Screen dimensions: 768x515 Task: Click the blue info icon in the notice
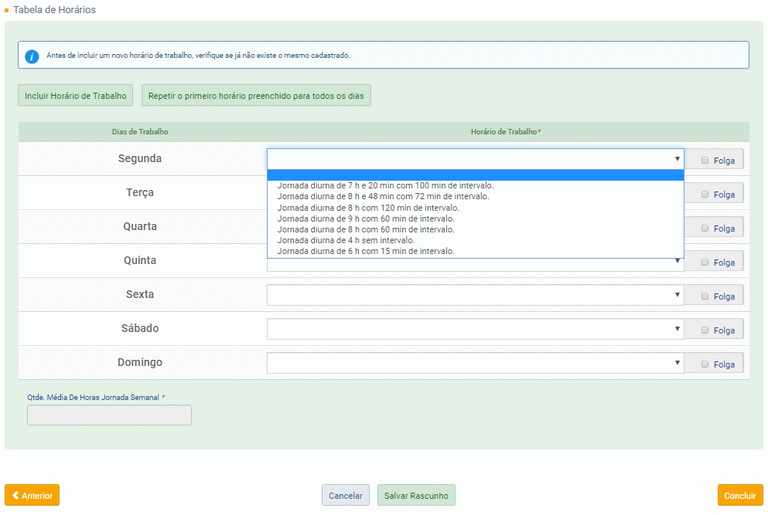click(32, 56)
